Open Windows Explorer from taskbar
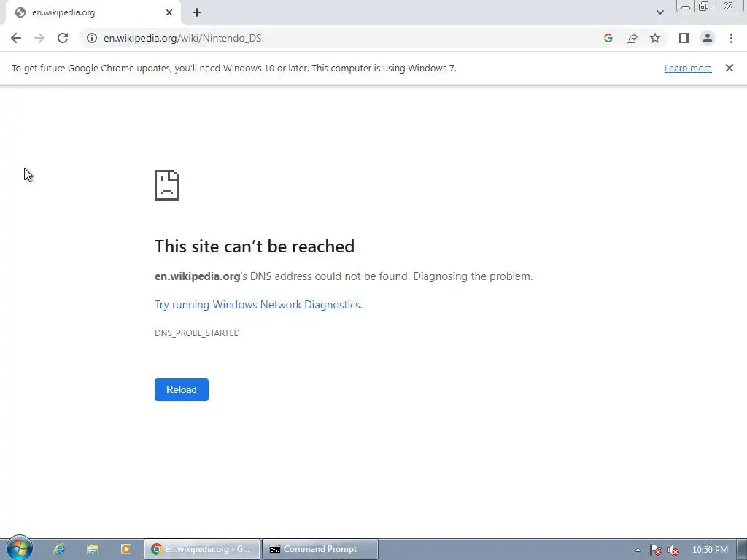Screen dimensions: 747x560 pyautogui.click(x=93, y=549)
